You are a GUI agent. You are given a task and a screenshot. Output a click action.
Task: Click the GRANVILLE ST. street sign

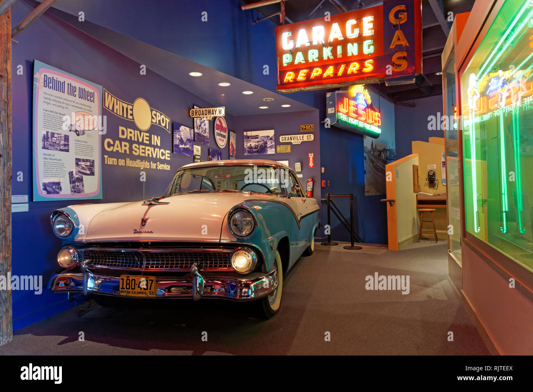pyautogui.click(x=296, y=138)
